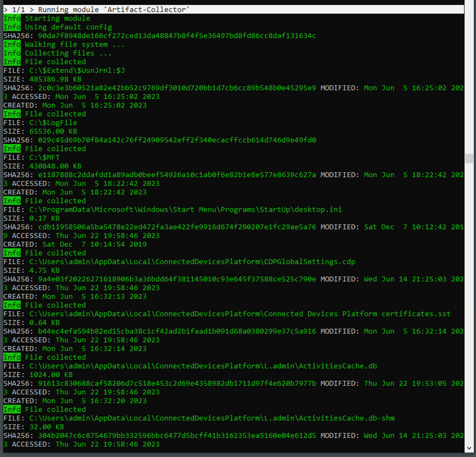Click the Info badge above the desktop.ini file line
This screenshot has height=457, width=476.
pos(12,201)
